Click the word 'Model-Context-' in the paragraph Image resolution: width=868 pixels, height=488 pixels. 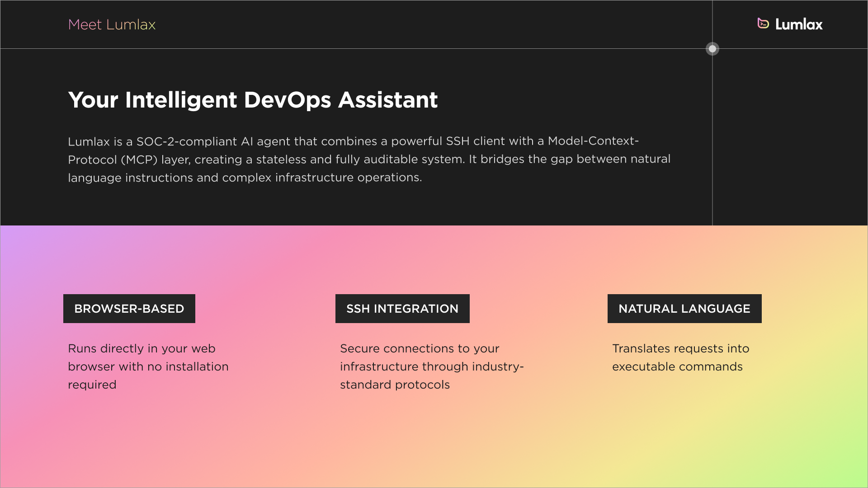point(593,141)
